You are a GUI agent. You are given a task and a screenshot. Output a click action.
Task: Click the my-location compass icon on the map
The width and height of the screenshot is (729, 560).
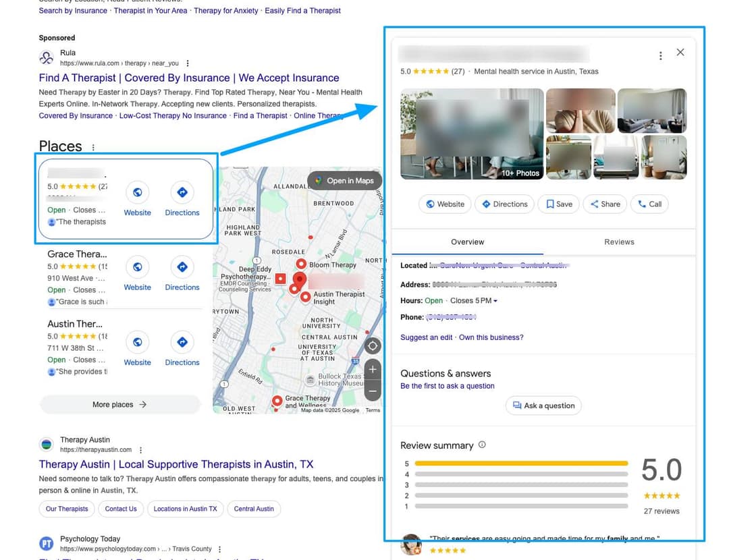pyautogui.click(x=373, y=345)
